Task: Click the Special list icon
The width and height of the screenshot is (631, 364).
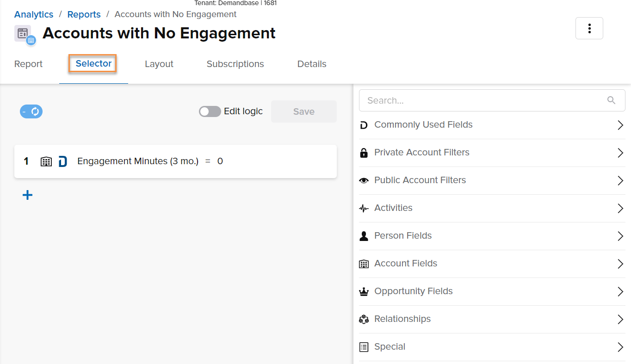Action: click(364, 347)
